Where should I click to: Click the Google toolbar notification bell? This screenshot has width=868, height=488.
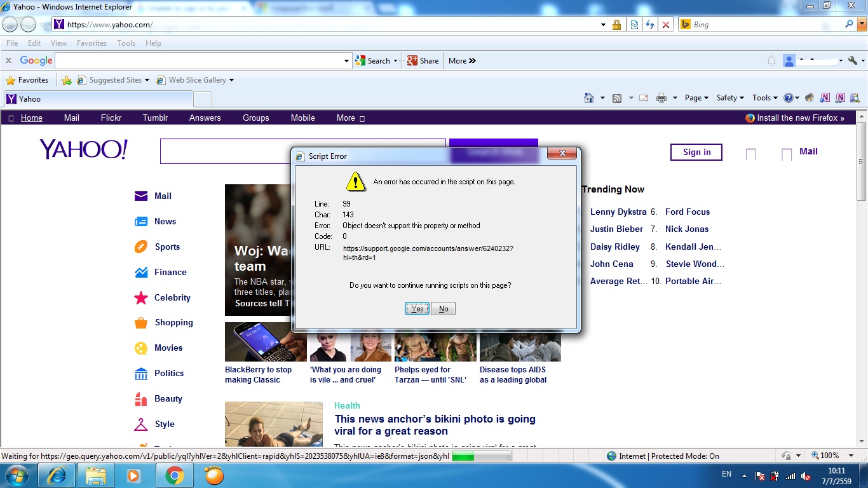point(771,61)
